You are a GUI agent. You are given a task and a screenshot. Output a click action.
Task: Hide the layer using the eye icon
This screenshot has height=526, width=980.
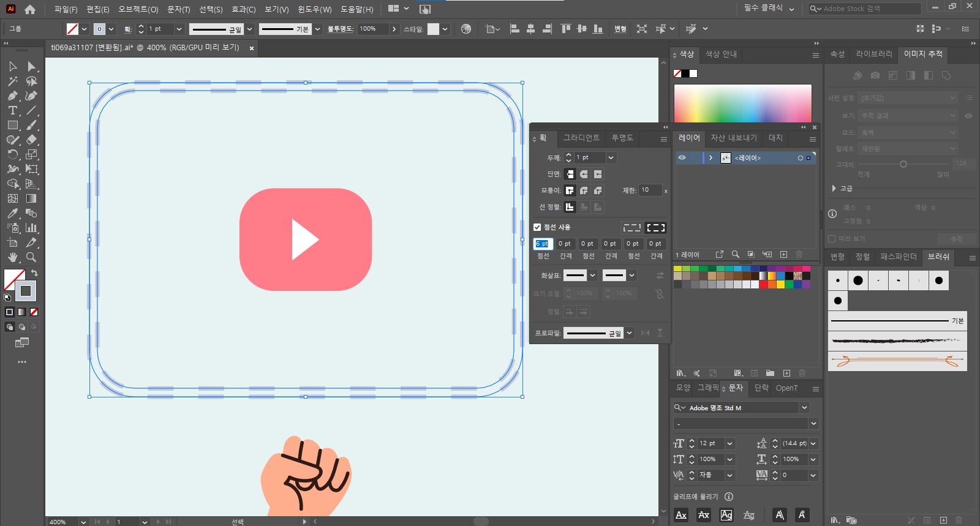pos(682,158)
